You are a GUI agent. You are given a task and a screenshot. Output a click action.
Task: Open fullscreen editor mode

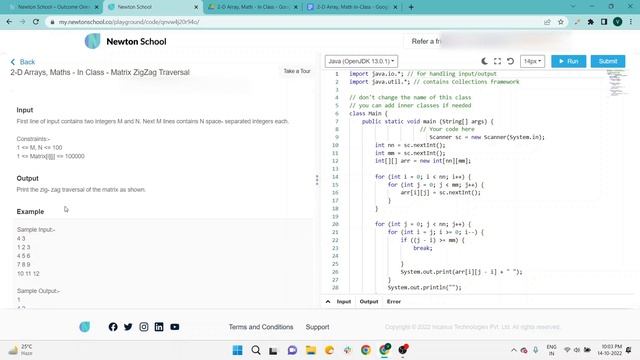coord(497,61)
